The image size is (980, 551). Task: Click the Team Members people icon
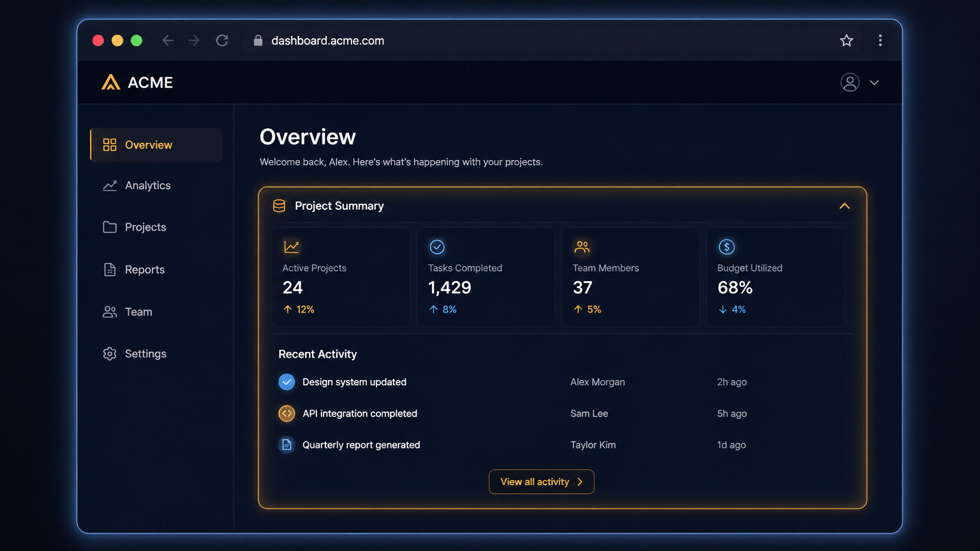pyautogui.click(x=582, y=247)
